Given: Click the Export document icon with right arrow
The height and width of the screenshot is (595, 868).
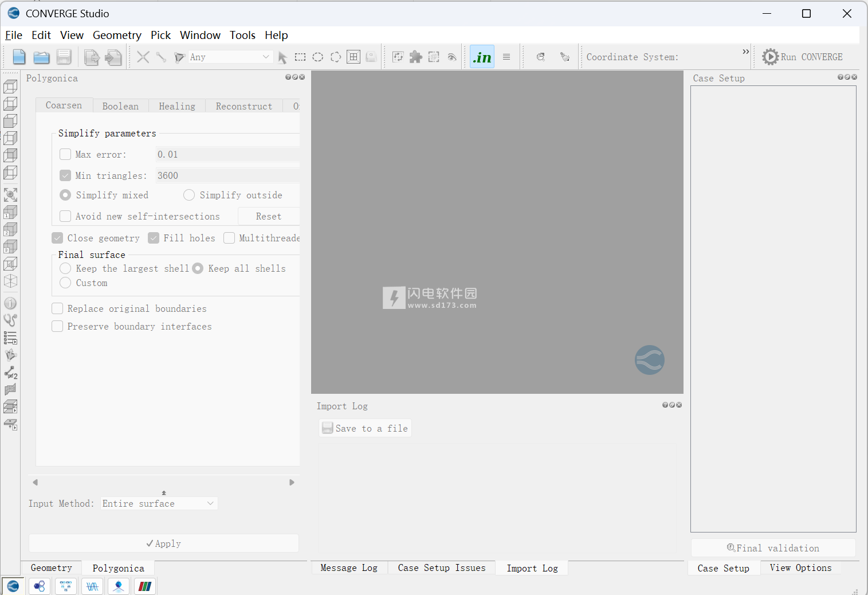Looking at the screenshot, I should tap(91, 57).
